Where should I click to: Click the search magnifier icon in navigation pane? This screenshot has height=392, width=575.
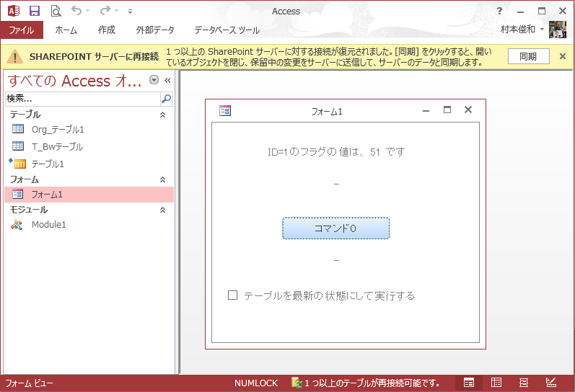[166, 99]
